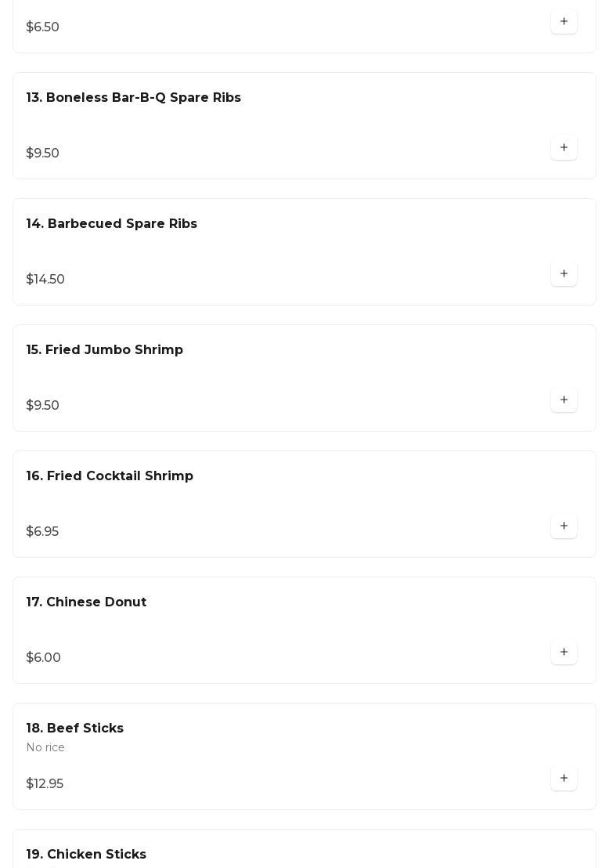Select the 17. Chinese Donut title
This screenshot has width=609, height=868.
(86, 602)
